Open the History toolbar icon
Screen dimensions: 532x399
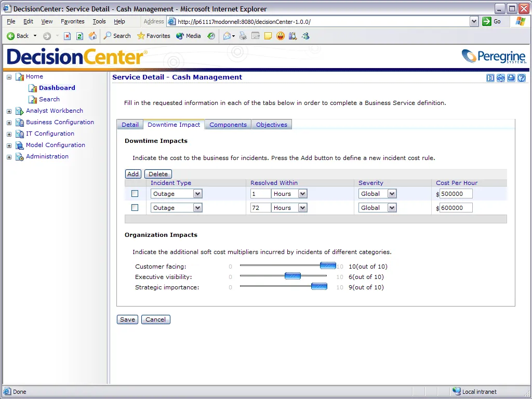[211, 36]
